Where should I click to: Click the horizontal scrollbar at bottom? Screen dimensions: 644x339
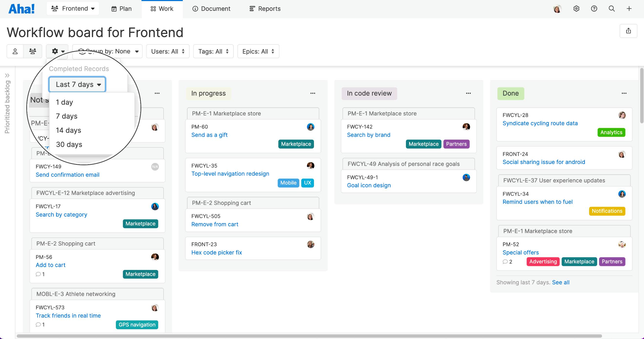309,336
